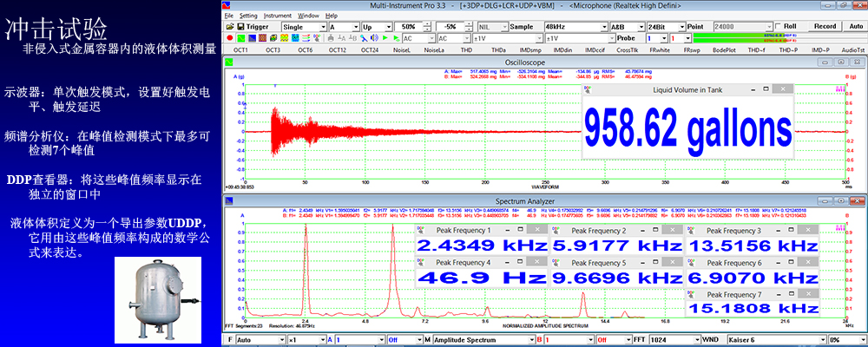Click the THD preset button
Screen dimensions: 868x347
point(466,49)
